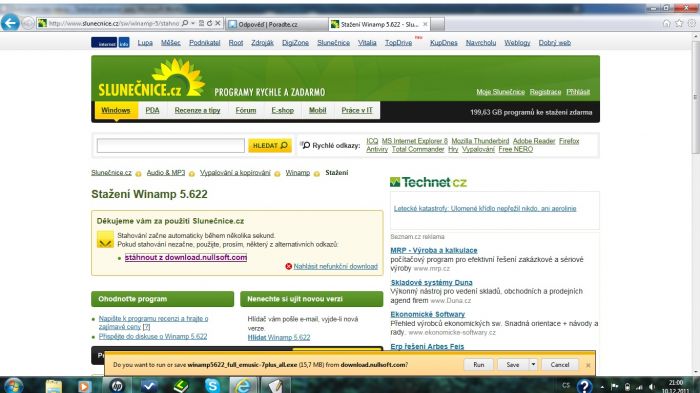This screenshot has height=393, width=700.
Task: Click the refresh icon in address bar
Action: (209, 23)
